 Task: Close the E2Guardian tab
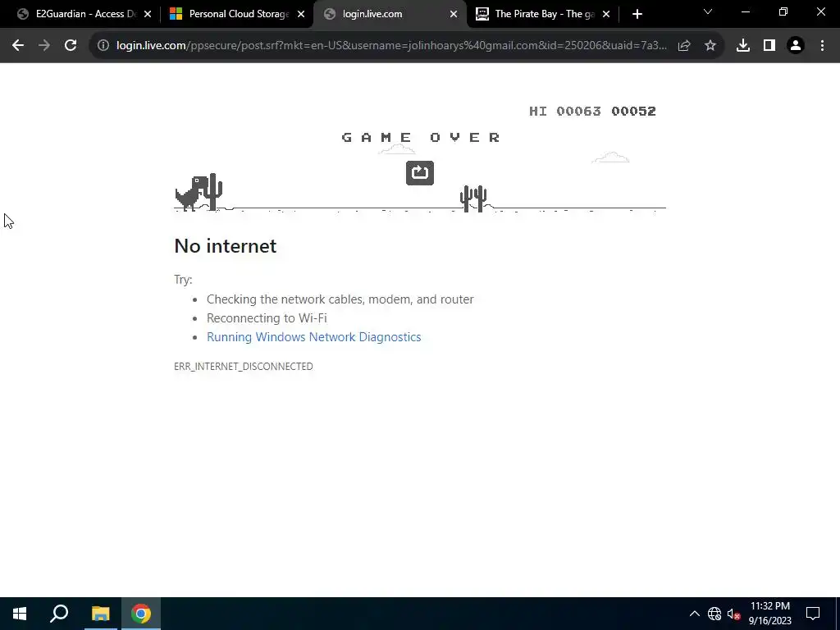pos(148,14)
